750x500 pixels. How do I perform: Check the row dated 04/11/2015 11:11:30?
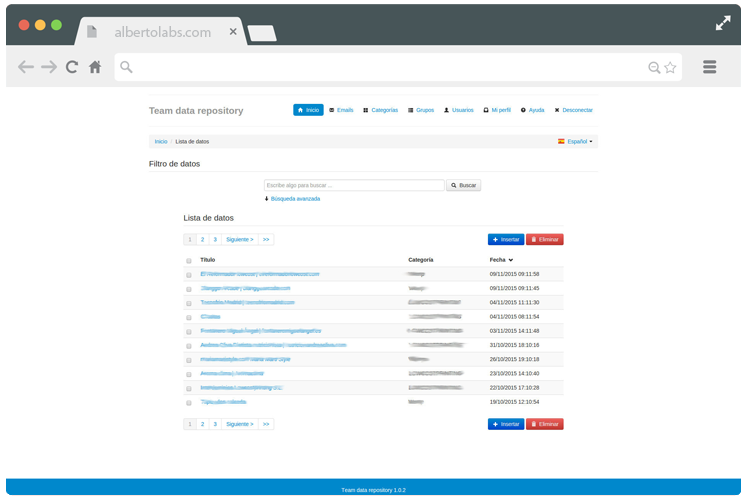189,303
